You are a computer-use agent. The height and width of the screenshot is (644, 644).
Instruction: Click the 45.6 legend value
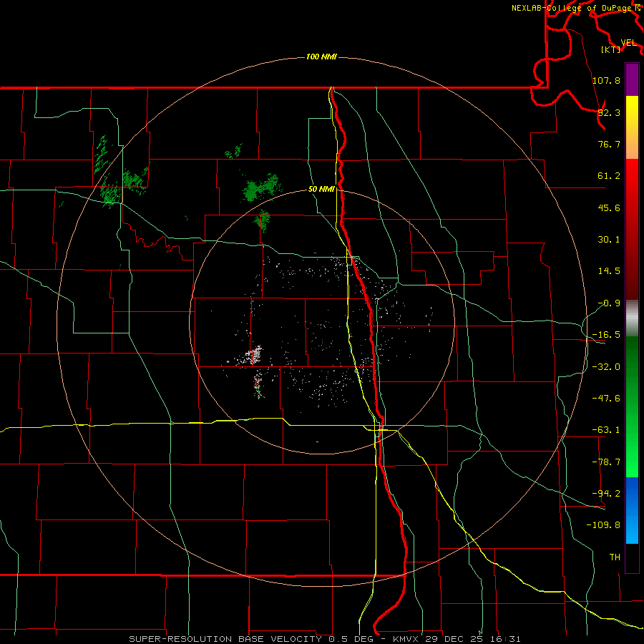pos(609,208)
